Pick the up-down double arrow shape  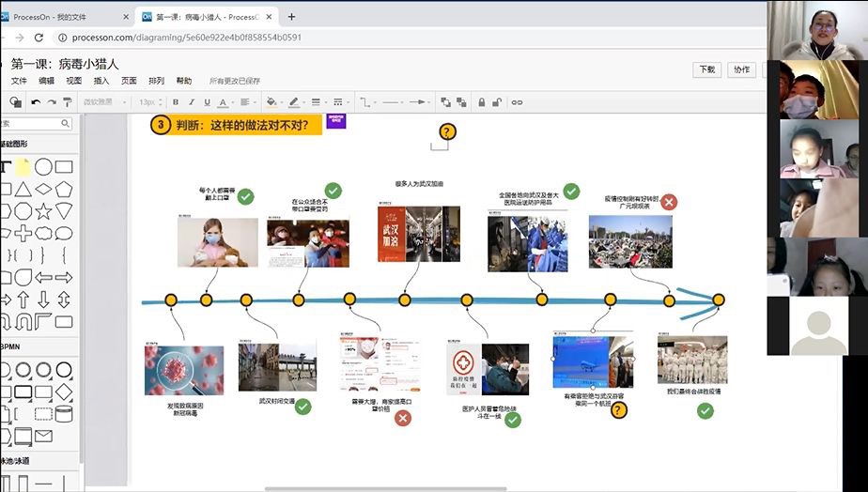tap(64, 300)
